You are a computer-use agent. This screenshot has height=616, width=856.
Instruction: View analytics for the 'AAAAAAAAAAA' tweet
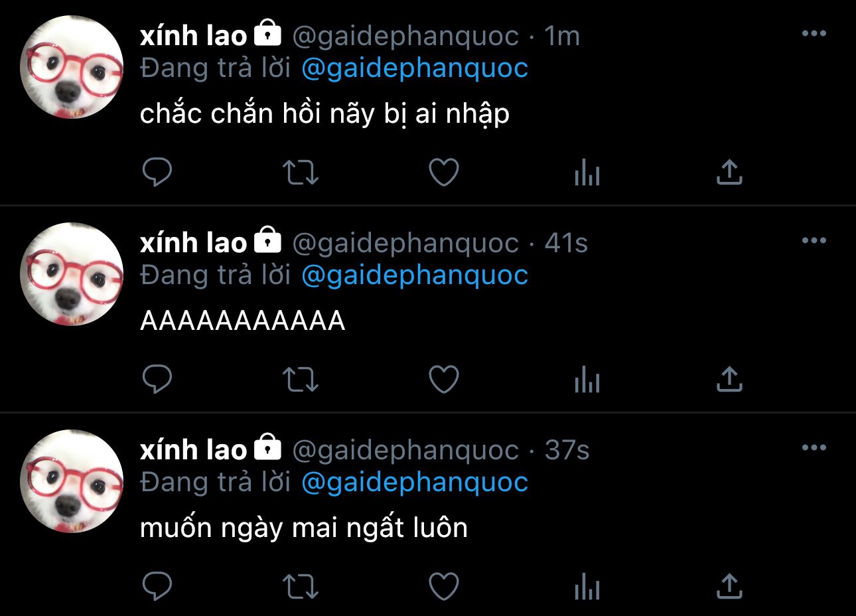point(587,380)
